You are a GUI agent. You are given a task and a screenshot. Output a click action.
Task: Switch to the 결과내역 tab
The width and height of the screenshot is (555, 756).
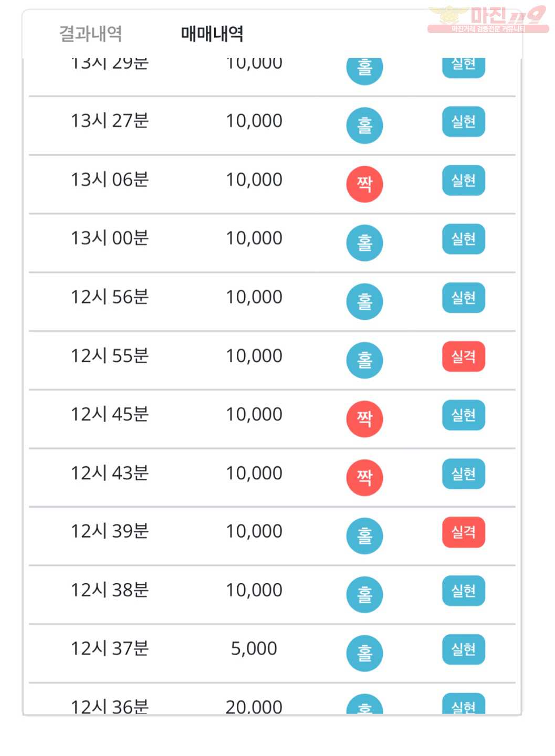pos(90,34)
